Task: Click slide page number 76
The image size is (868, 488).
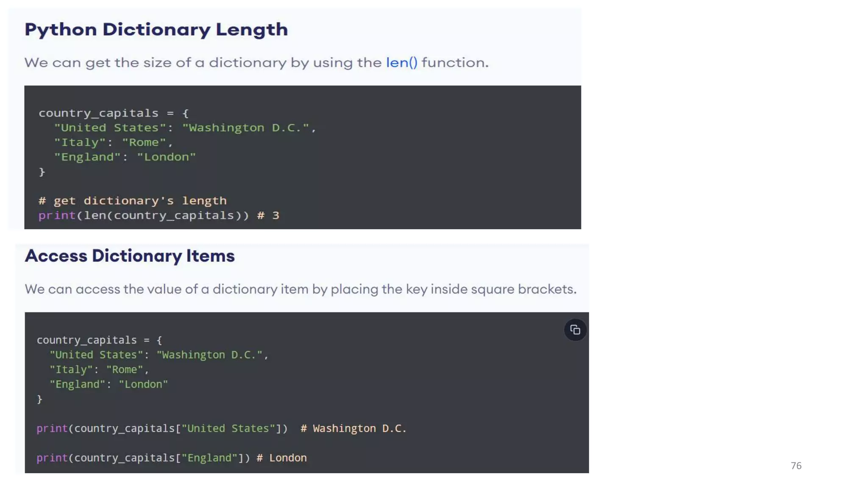Action: pos(796,466)
